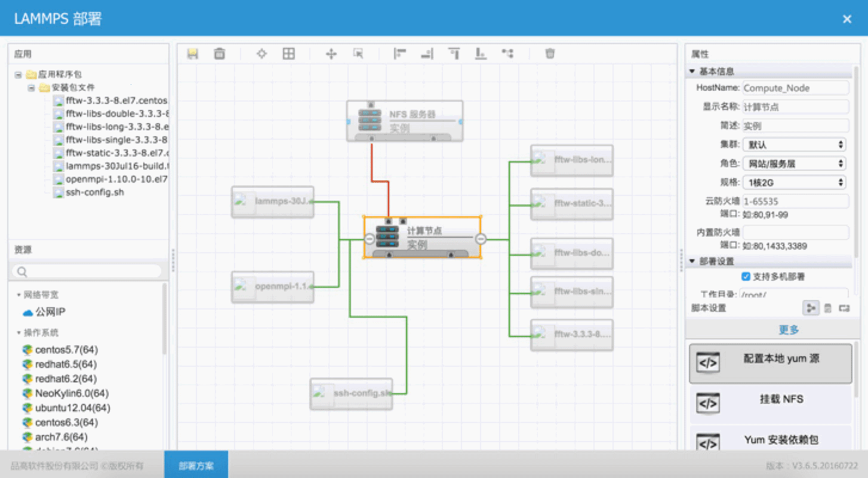This screenshot has width=868, height=478.
Task: Collapse the 操作系统 resource group
Action: tap(19, 333)
